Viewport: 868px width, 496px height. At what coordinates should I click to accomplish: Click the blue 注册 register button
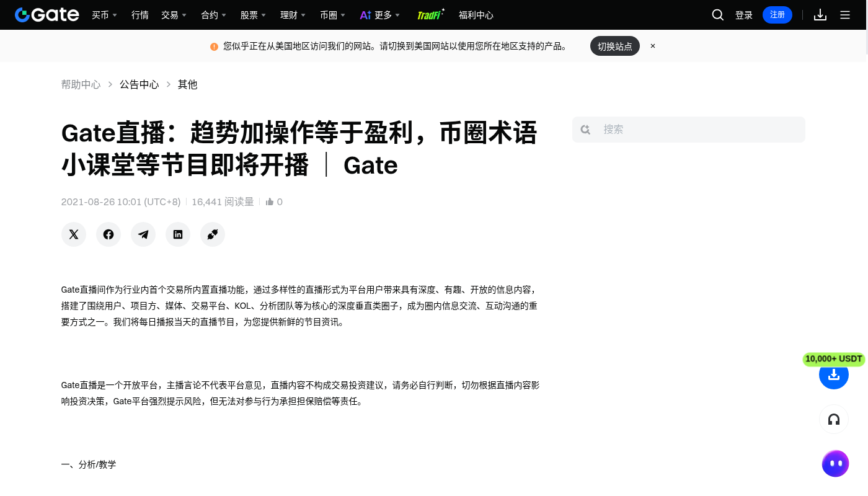(777, 15)
